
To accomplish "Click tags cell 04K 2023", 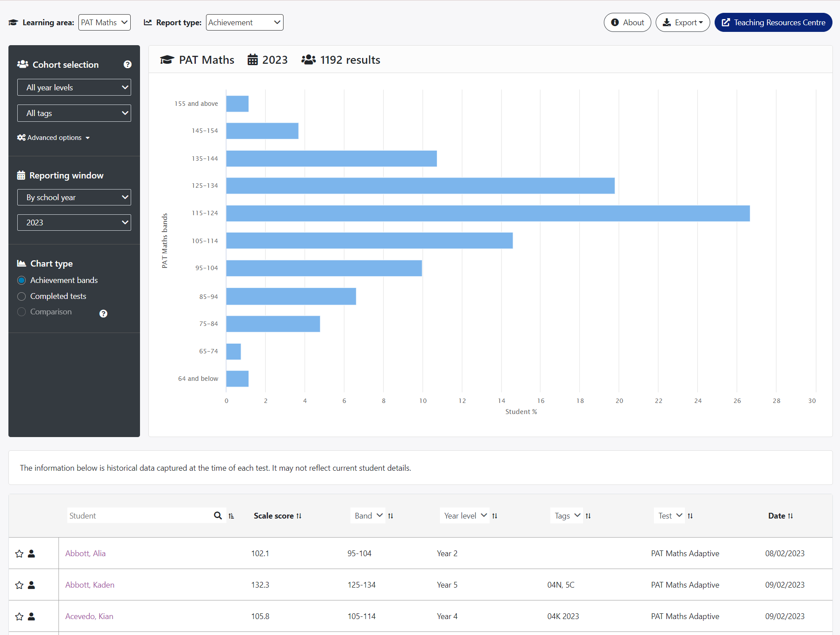I will (x=563, y=616).
